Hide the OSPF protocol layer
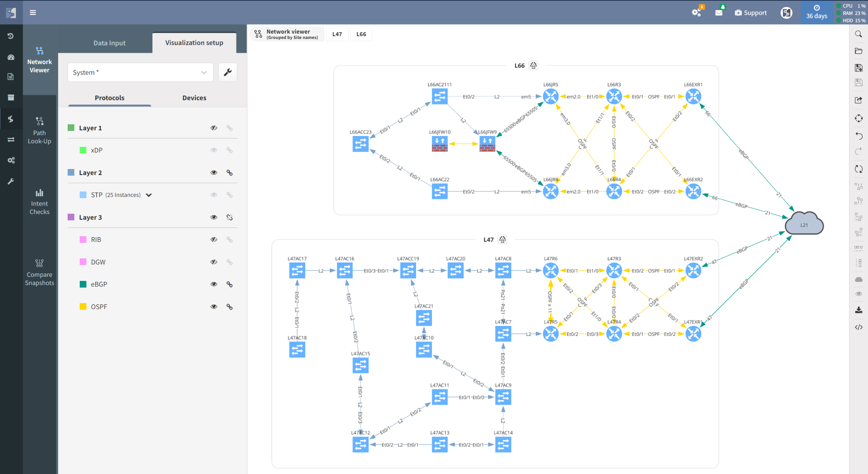Image resolution: width=868 pixels, height=474 pixels. coord(214,307)
